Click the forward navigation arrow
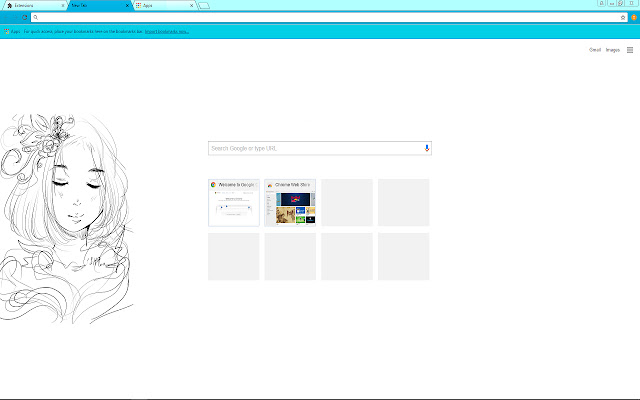 [16, 18]
